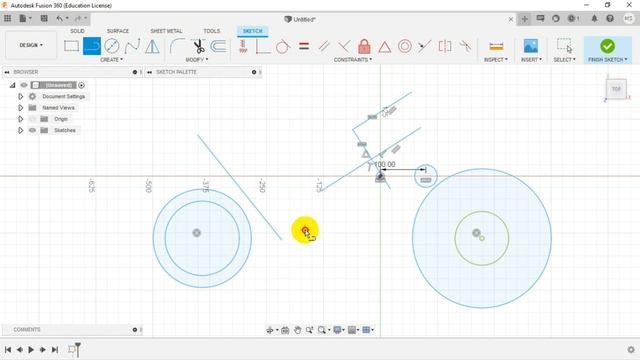Open the INSERT menu dropdown
The width and height of the screenshot is (640, 360).
point(531,60)
